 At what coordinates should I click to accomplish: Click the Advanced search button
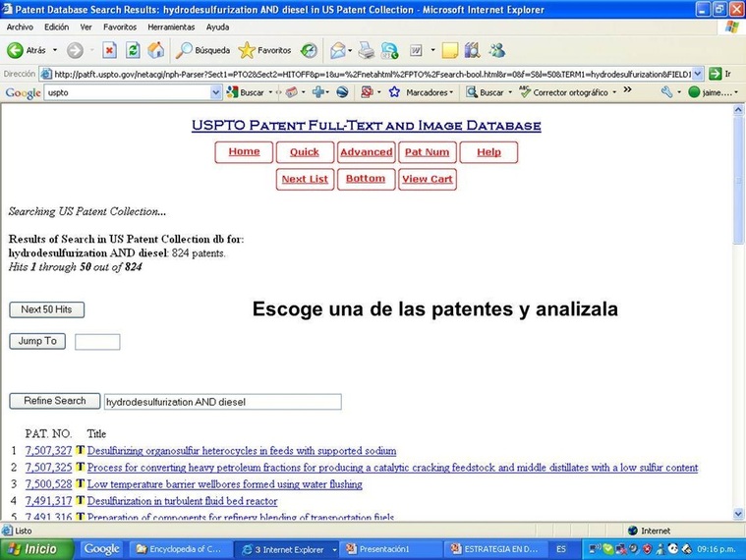pos(367,152)
